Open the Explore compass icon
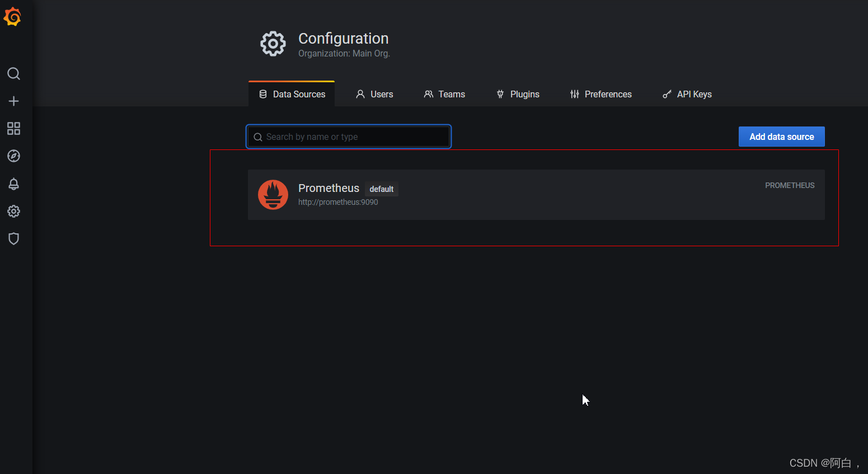This screenshot has height=474, width=868. [x=13, y=156]
